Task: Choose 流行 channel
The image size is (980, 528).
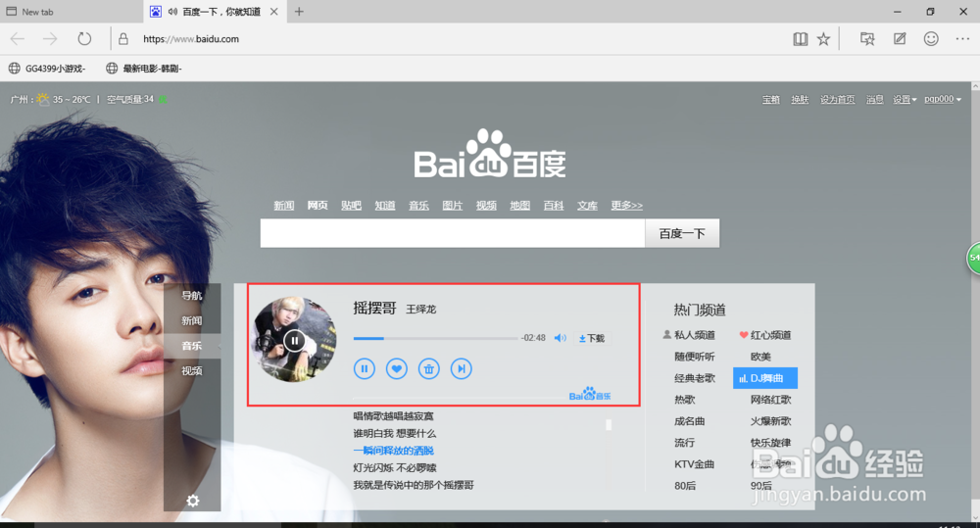Action: (x=684, y=443)
